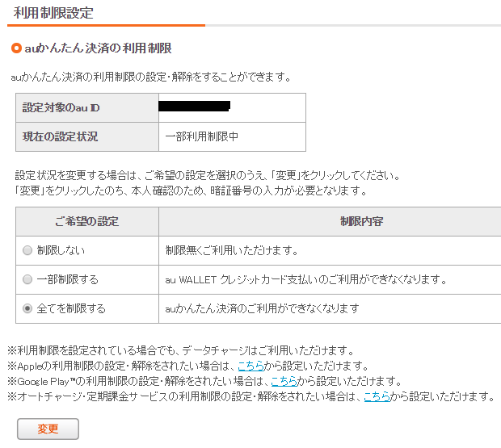Open the こちら link for auto-charge settings

[377, 396]
